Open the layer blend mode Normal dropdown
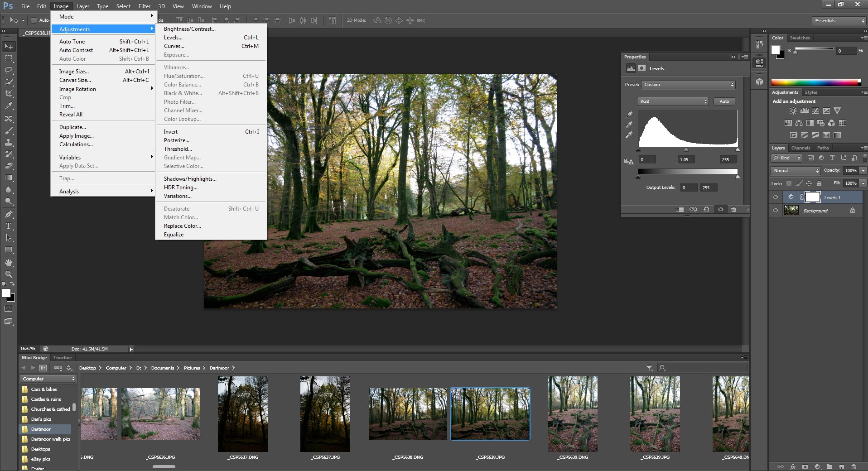The width and height of the screenshot is (868, 471). tap(796, 171)
